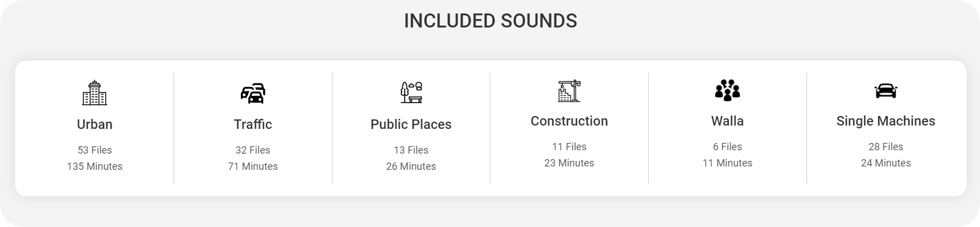Screen dimensions: 980x227
Task: Open the Public Places heading
Action: click(411, 124)
